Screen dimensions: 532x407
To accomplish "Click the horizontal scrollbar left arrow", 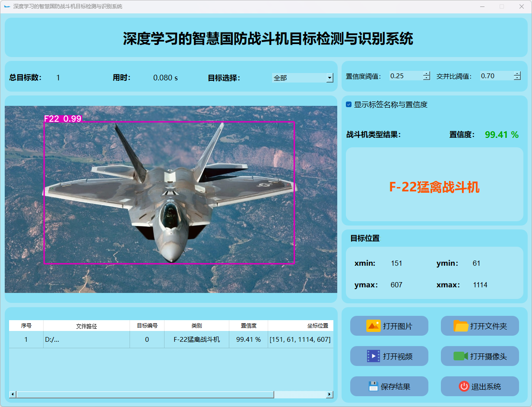I will tap(13, 394).
